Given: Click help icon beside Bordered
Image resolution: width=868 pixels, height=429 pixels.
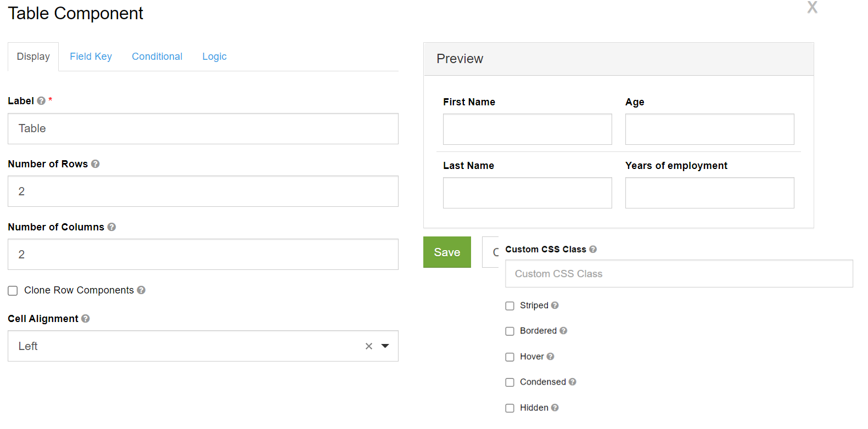Looking at the screenshot, I should (563, 331).
